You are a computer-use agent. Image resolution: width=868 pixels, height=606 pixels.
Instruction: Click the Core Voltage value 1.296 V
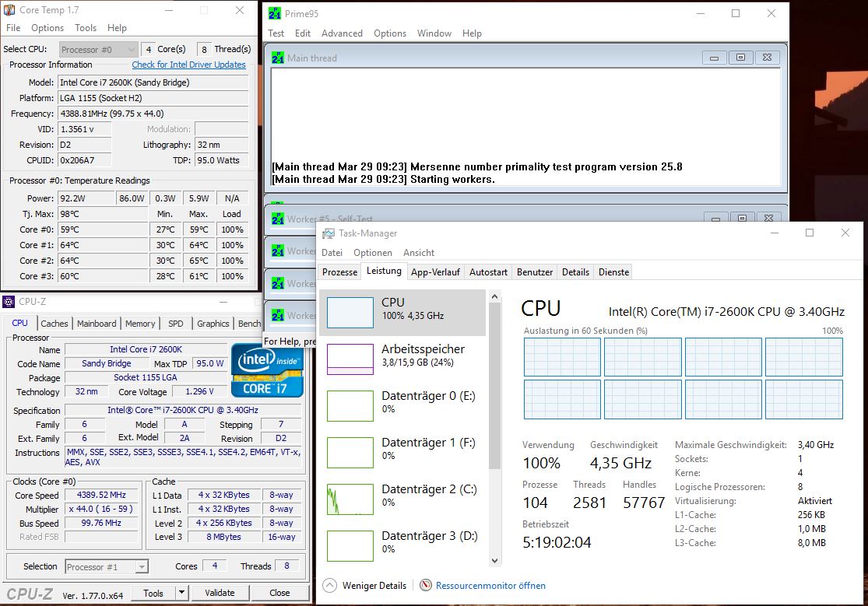199,391
